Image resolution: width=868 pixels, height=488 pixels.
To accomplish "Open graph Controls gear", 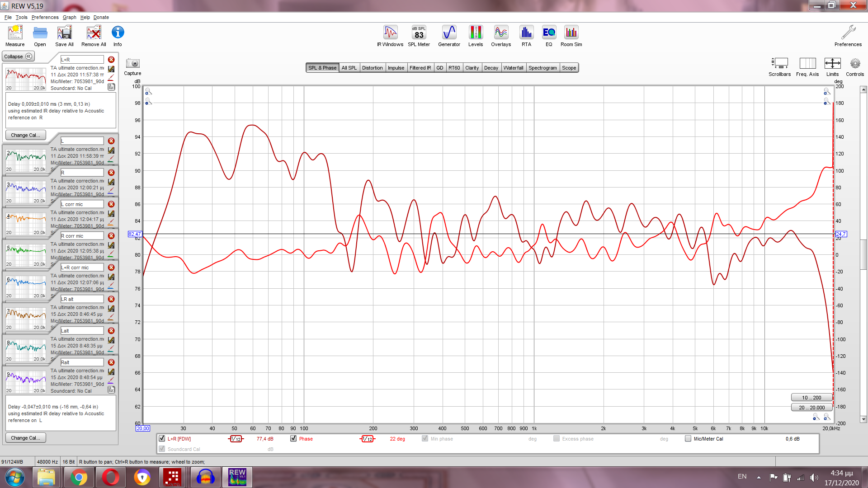I will click(x=854, y=64).
